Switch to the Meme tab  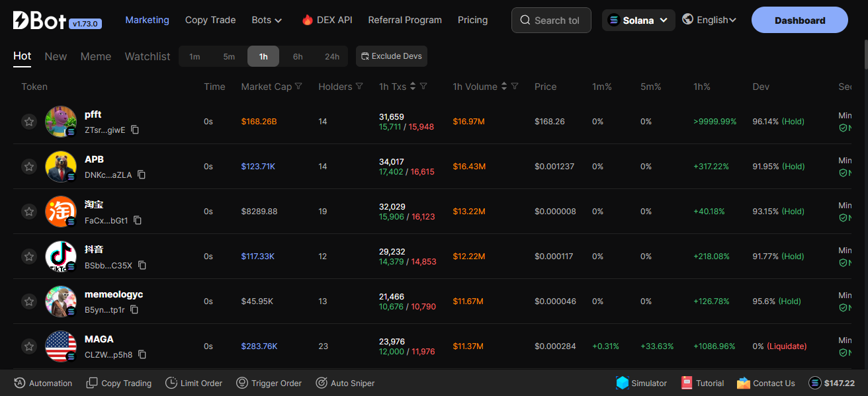96,56
